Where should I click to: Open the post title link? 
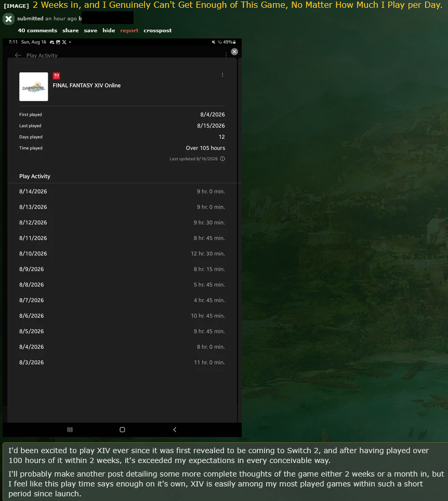(x=238, y=5)
